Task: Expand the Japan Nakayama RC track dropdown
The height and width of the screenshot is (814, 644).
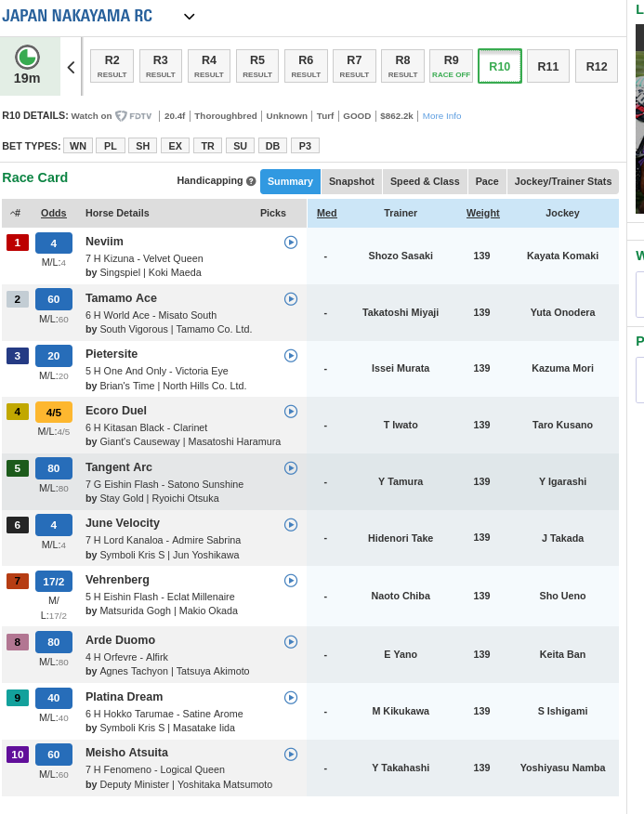Action: 189,17
